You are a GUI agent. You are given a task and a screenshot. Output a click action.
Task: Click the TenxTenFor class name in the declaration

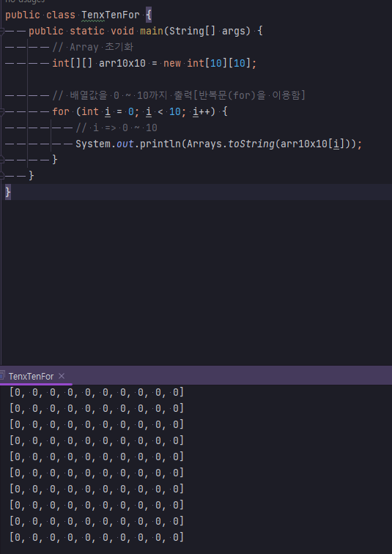click(111, 15)
